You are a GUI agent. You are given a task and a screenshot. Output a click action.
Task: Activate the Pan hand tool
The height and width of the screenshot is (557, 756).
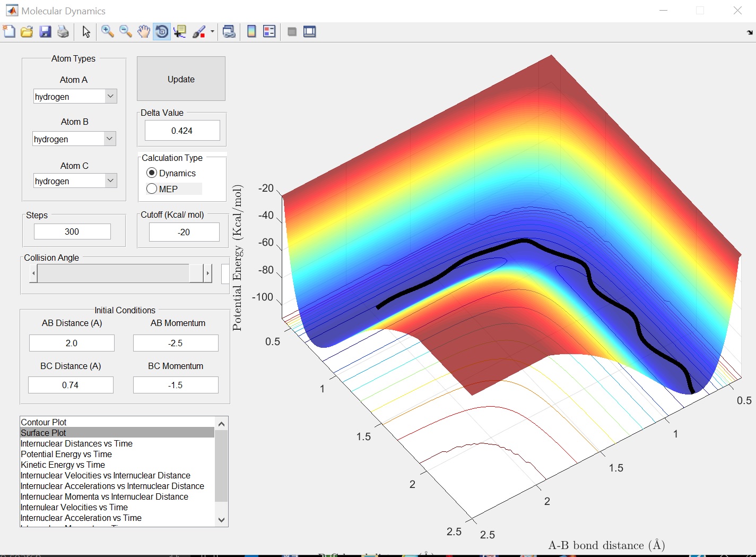(x=143, y=32)
